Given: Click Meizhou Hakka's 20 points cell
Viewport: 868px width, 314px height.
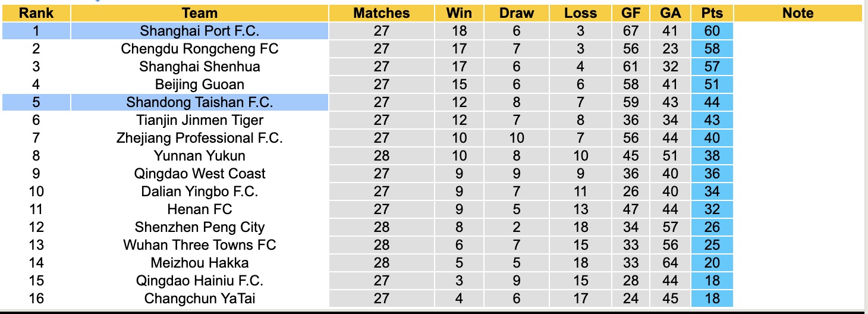Looking at the screenshot, I should tap(712, 263).
